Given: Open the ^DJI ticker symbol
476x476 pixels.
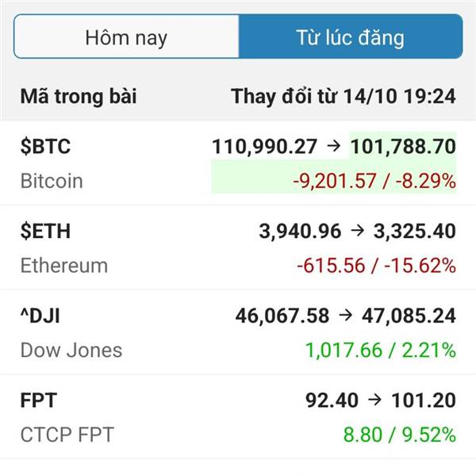Looking at the screenshot, I should [40, 316].
